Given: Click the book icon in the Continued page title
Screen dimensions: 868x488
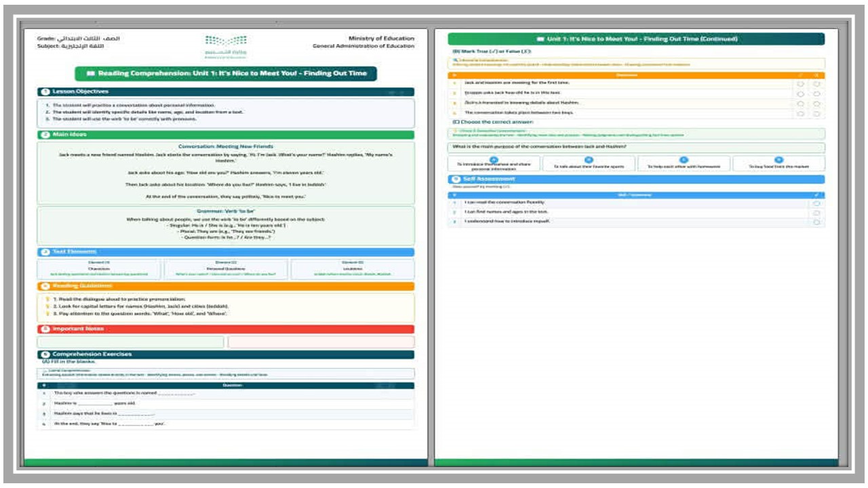Looking at the screenshot, I should pyautogui.click(x=540, y=39).
